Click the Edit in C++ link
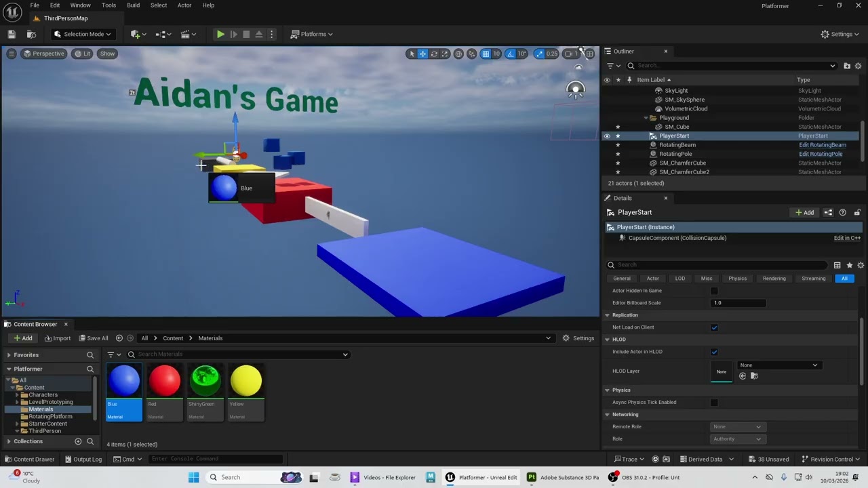Viewport: 868px width, 488px height. 847,238
